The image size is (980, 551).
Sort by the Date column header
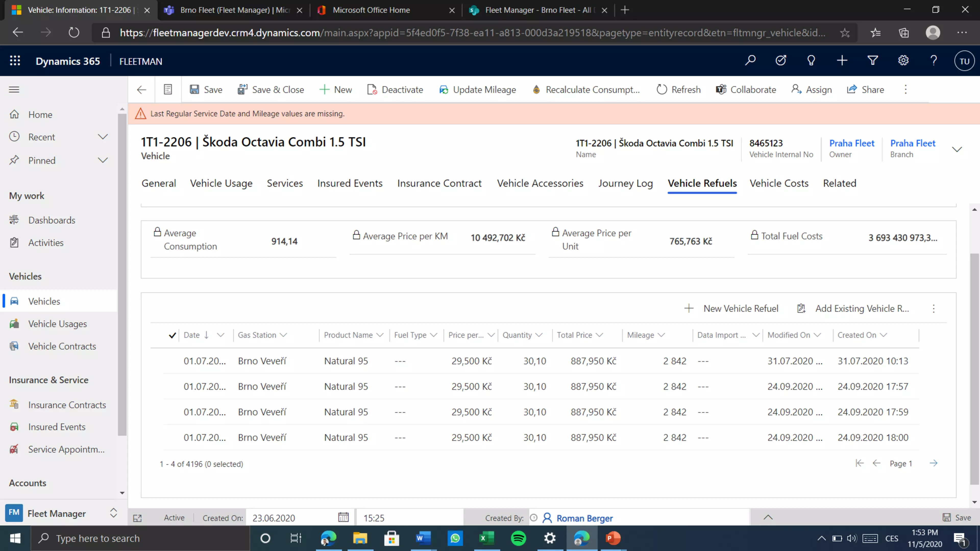click(x=192, y=335)
